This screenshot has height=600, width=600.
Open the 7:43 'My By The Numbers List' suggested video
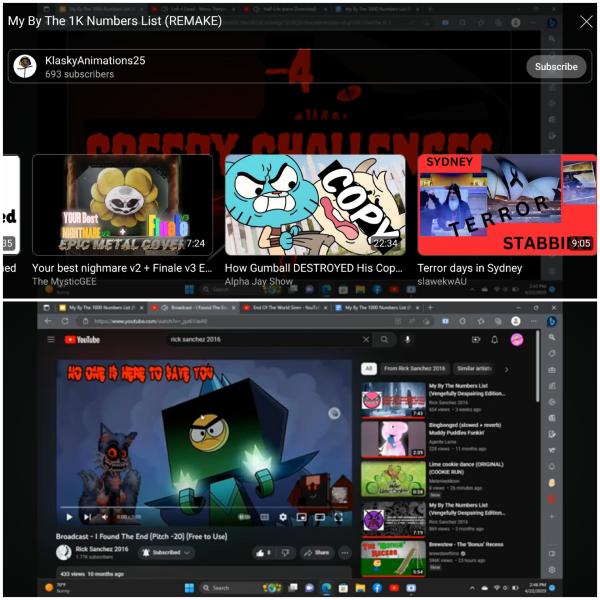click(x=393, y=400)
